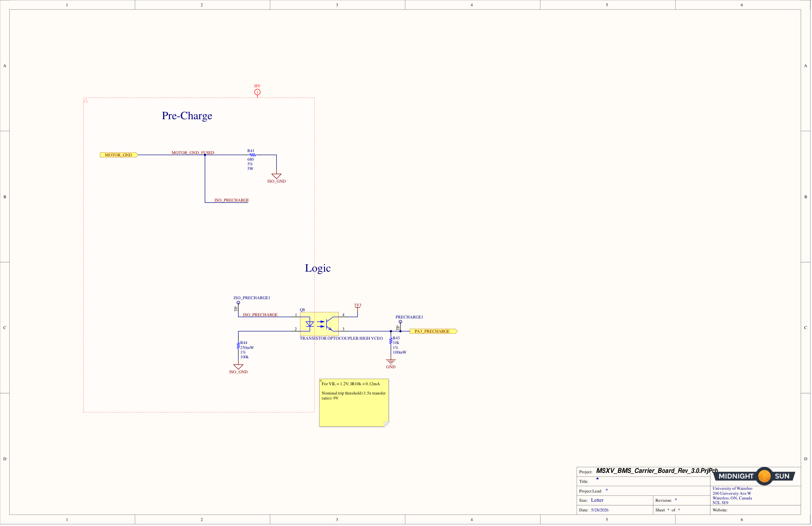Click the GND earth symbol under R43
812x526 pixels.
(x=391, y=362)
